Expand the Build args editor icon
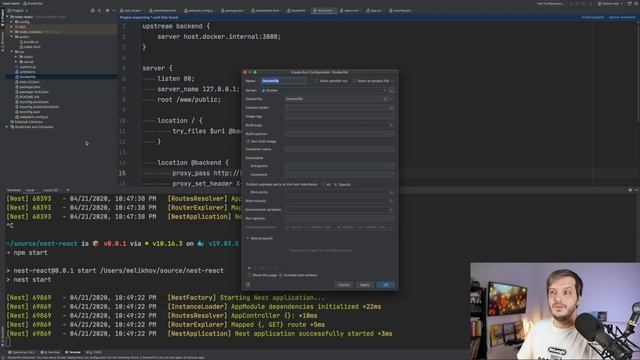Viewport: 640px width, 360px height. 391,125
